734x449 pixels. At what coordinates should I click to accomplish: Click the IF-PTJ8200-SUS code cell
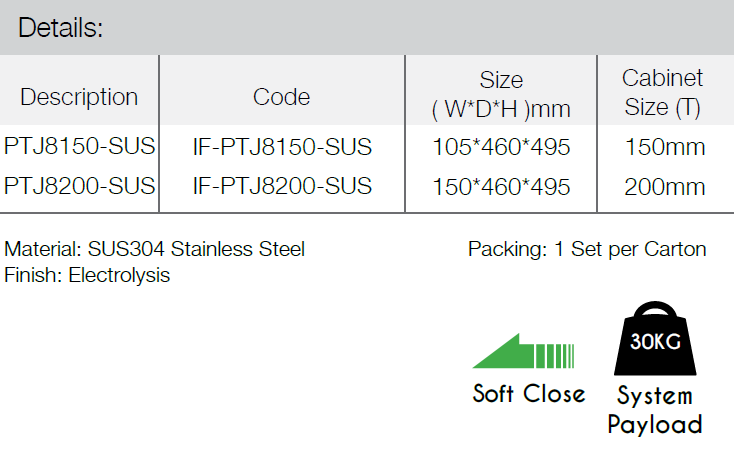[x=282, y=186]
